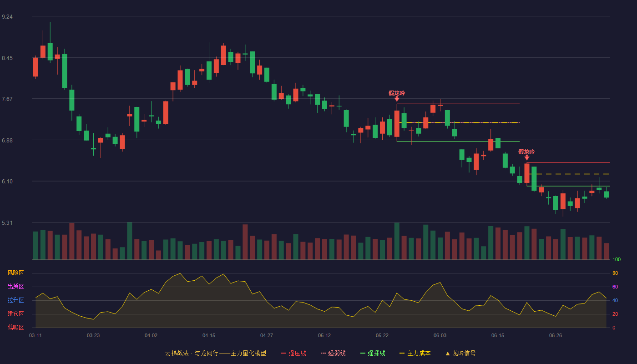Click the red arrow pin under the second 假龙吟
Screen dimensions: 637x364
click(527, 158)
